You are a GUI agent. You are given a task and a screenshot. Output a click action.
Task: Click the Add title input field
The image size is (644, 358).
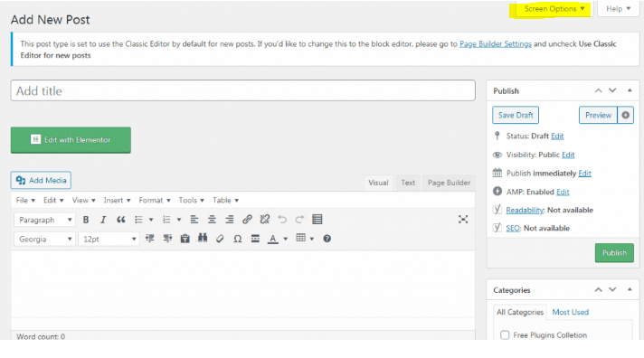tap(243, 90)
